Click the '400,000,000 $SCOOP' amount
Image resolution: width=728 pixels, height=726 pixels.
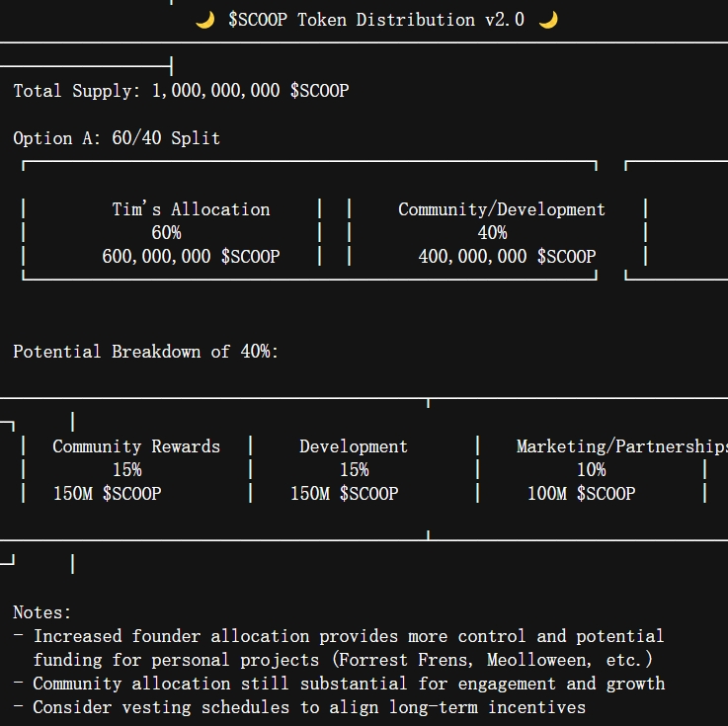[x=507, y=256]
